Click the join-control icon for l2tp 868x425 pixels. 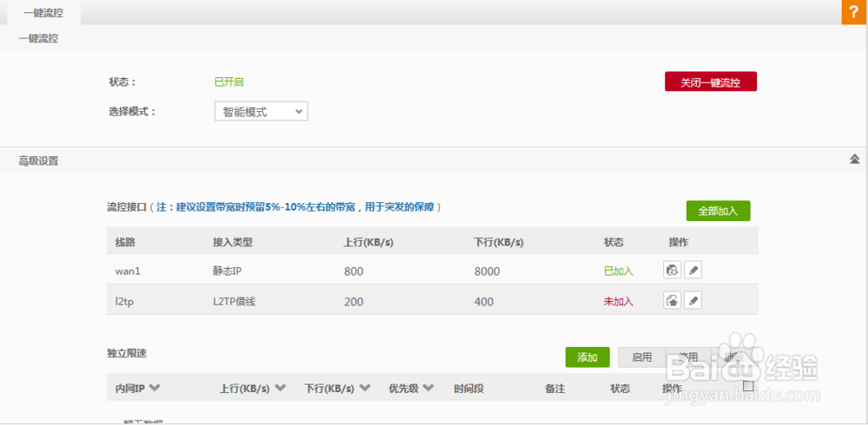pos(672,300)
